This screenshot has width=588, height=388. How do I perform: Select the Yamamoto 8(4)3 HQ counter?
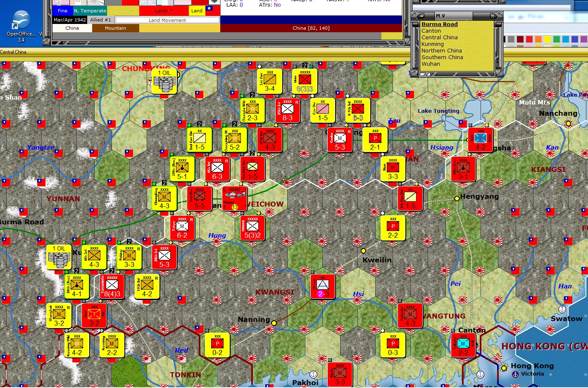pyautogui.click(x=112, y=286)
